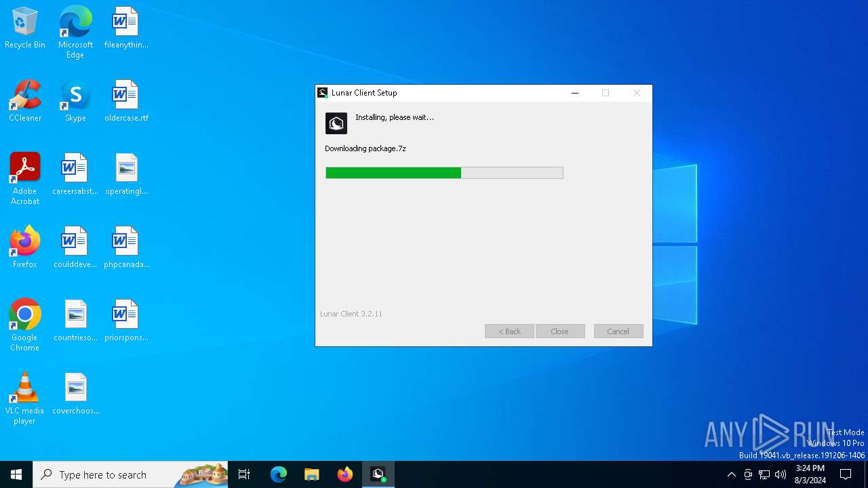Open the volume control tray icon
Screen dimensions: 868x488
[781, 474]
